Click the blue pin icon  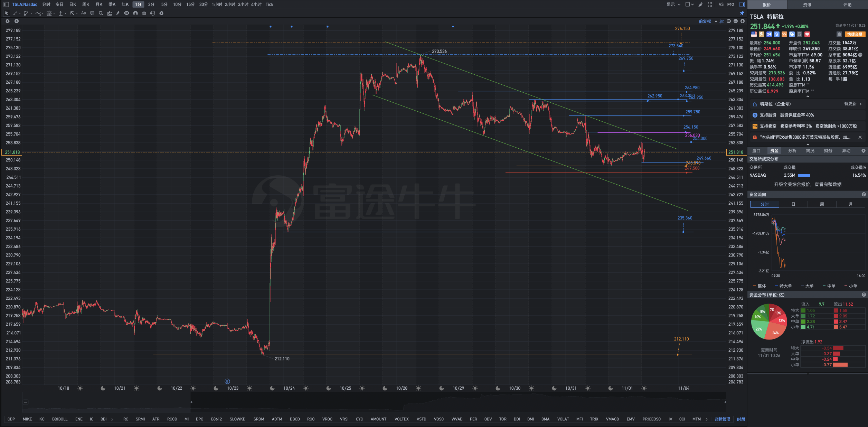(742, 13)
